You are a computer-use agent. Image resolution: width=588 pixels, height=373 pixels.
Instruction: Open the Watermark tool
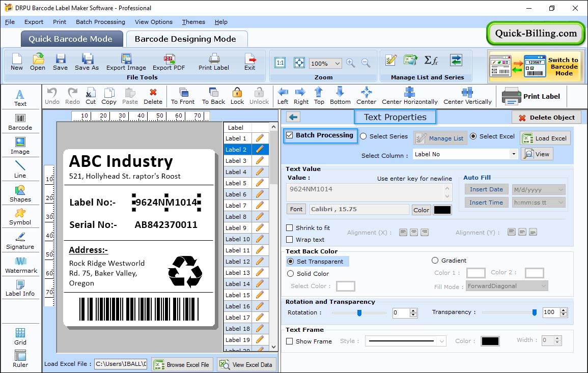(x=21, y=265)
